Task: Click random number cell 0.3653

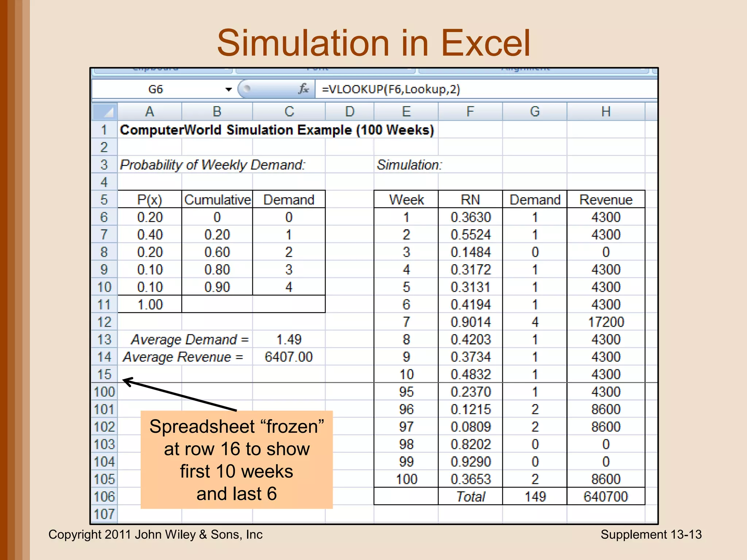Action: (x=471, y=479)
